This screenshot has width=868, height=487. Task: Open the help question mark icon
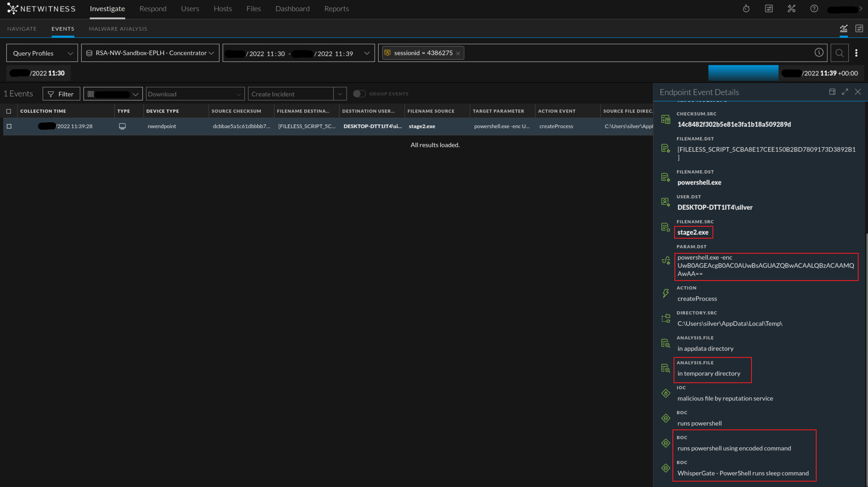(814, 9)
